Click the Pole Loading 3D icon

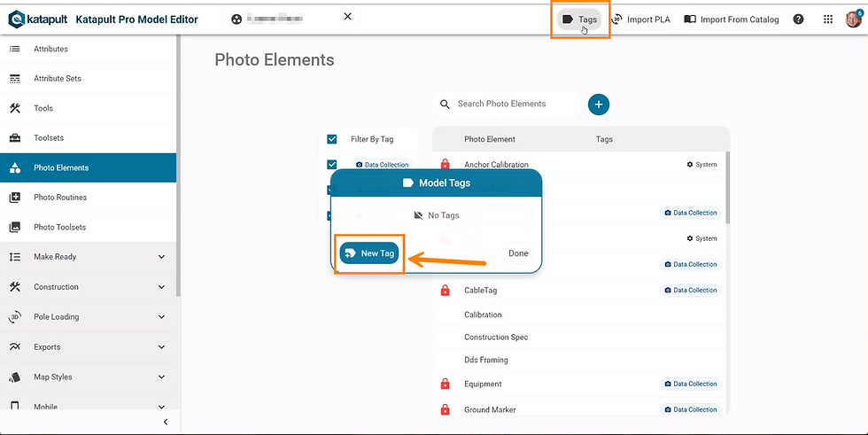coord(15,316)
